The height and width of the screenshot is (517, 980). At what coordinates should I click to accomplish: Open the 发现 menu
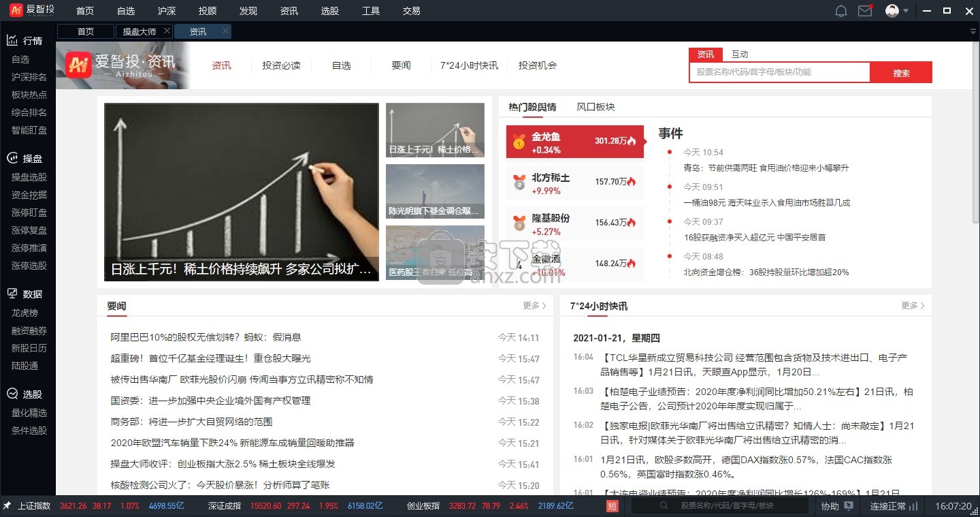248,11
